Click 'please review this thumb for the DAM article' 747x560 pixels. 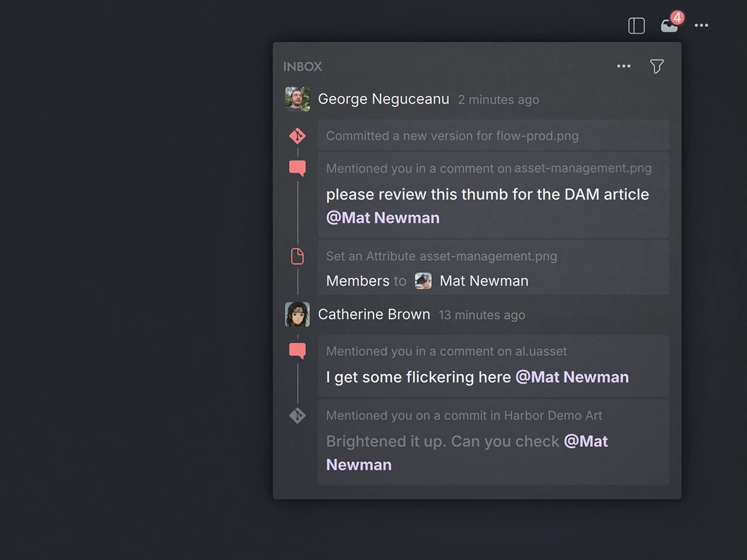[x=487, y=194]
